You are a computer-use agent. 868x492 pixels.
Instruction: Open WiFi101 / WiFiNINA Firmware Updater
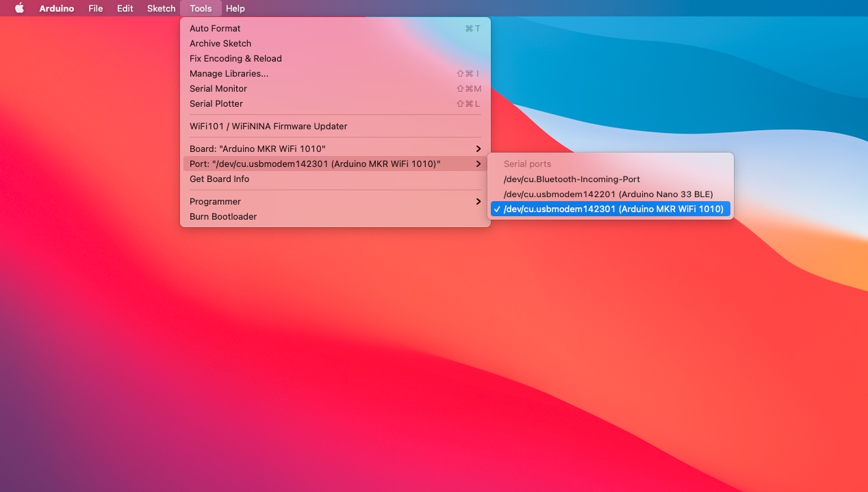point(268,127)
